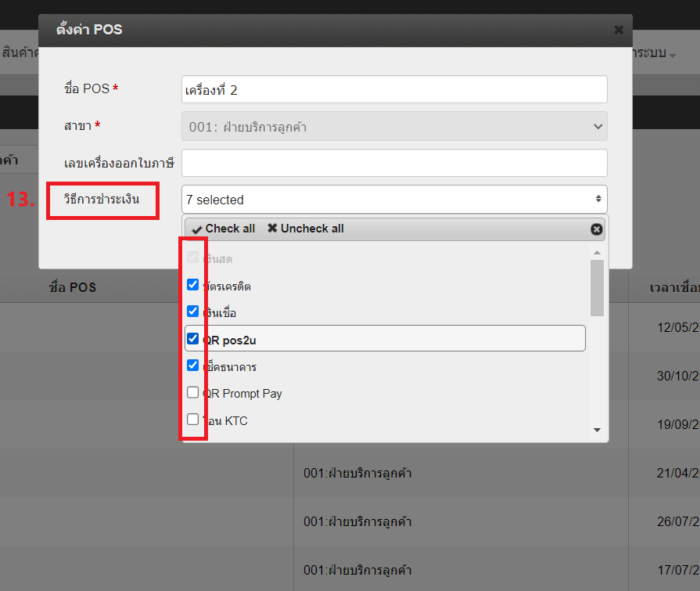Click the ชื่อ POS column header
This screenshot has height=591, width=700.
pyautogui.click(x=72, y=287)
